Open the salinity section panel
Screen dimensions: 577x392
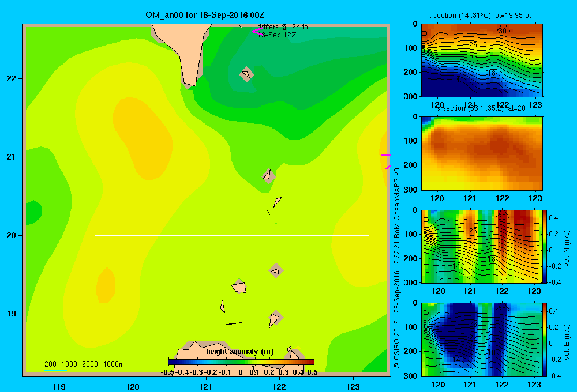[482, 153]
